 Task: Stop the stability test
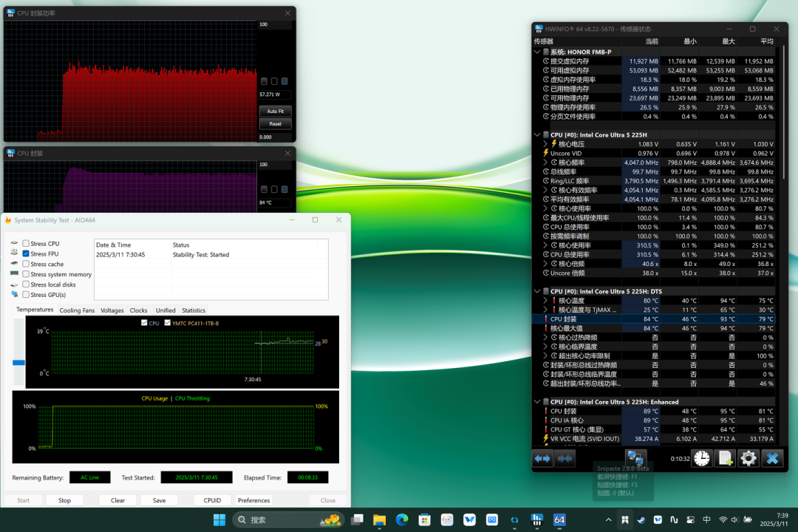point(64,500)
